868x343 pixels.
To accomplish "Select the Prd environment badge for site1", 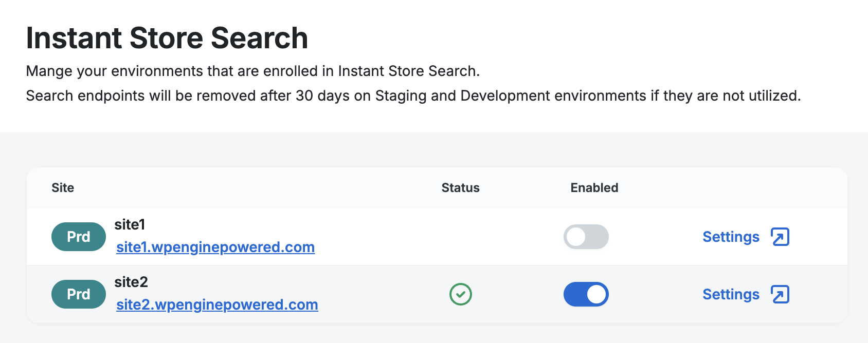I will click(x=78, y=237).
